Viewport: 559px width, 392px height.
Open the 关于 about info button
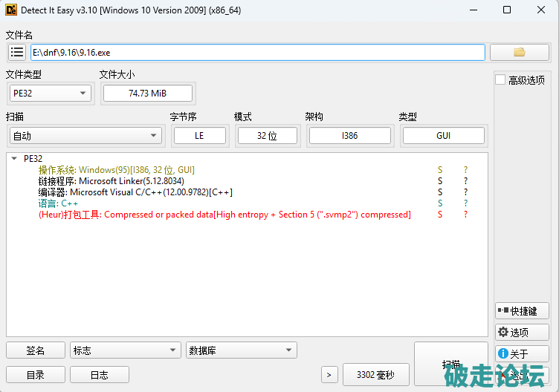pyautogui.click(x=522, y=353)
